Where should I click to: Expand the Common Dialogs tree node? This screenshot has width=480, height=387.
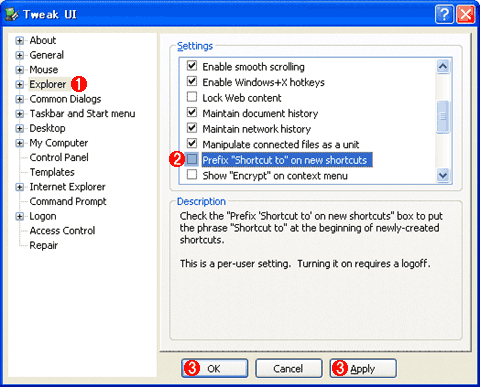19,99
